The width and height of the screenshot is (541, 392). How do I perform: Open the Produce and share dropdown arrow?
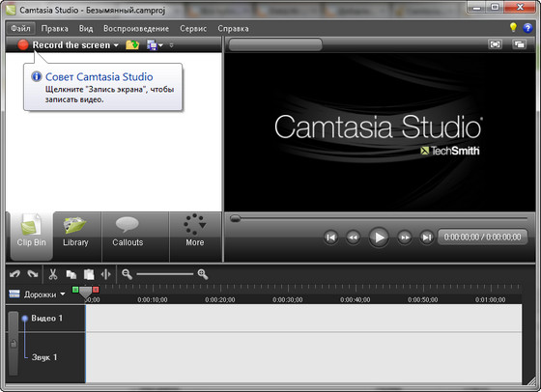160,45
